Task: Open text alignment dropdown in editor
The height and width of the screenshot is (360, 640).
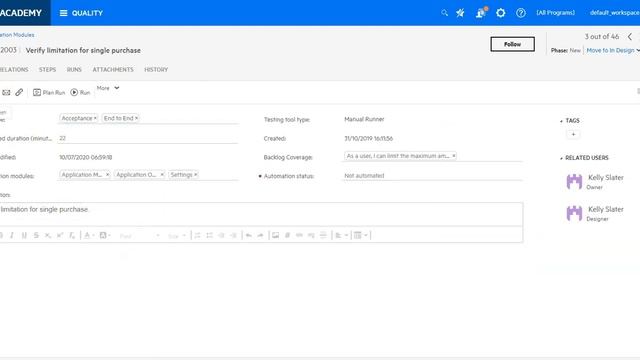Action: point(341,236)
